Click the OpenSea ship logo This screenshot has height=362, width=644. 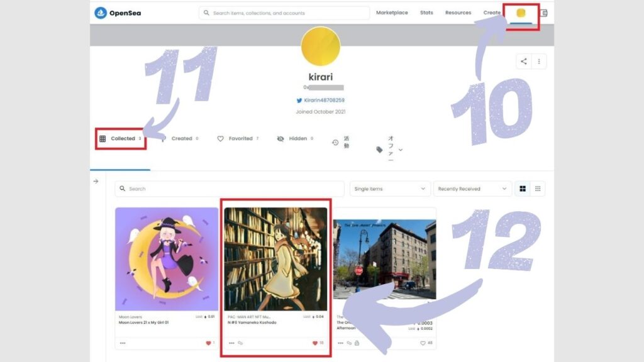point(101,13)
